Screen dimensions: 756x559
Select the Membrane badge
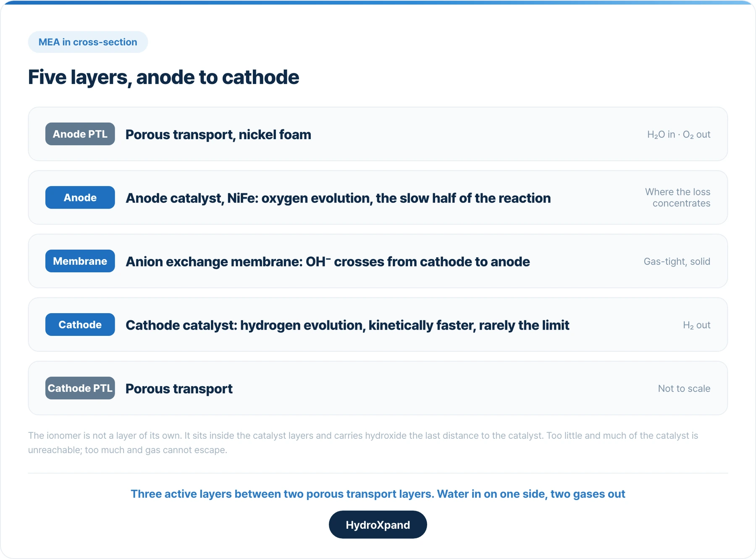click(x=80, y=261)
